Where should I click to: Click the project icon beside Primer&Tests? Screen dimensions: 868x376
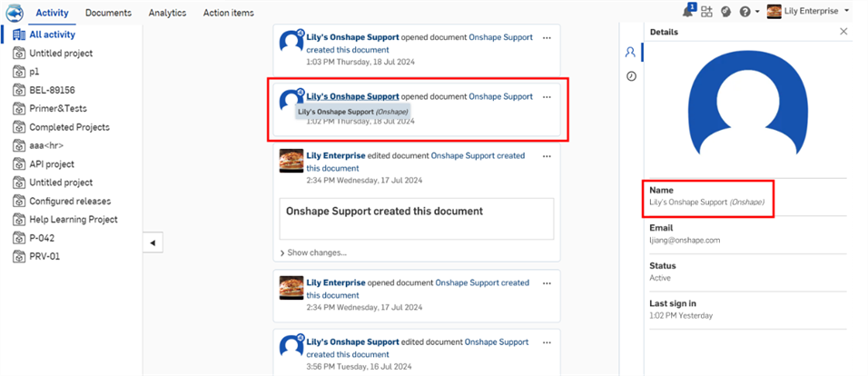[x=19, y=108]
